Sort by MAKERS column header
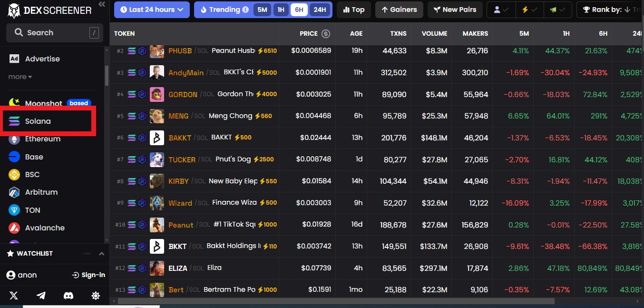Image resolution: width=644 pixels, height=308 pixels. [475, 34]
